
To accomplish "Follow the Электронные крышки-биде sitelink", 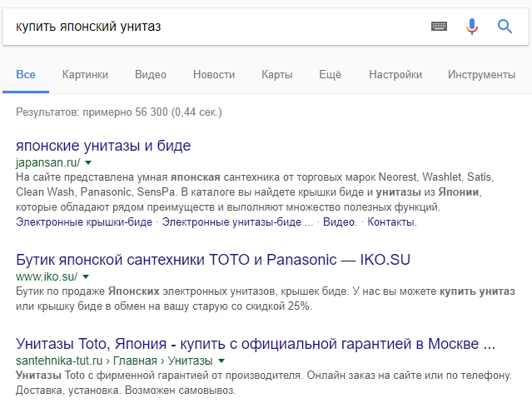I will (84, 222).
